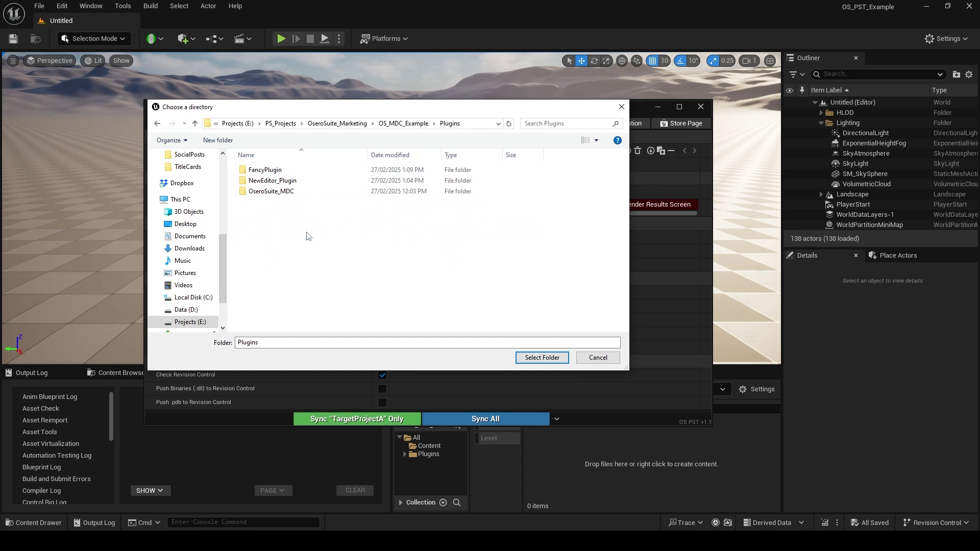This screenshot has height=551, width=980.
Task: Toggle Check Revision Control checkbox
Action: [382, 375]
